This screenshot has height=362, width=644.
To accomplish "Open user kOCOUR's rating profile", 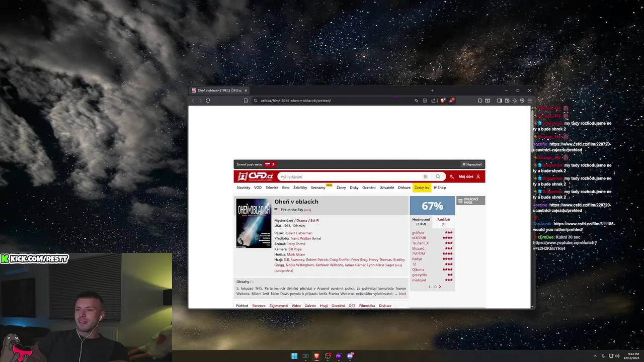I will point(419,238).
